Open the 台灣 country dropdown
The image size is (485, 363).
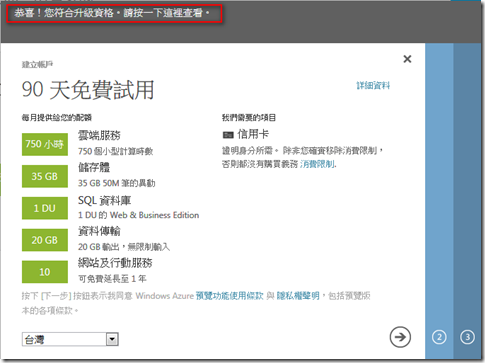click(70, 340)
